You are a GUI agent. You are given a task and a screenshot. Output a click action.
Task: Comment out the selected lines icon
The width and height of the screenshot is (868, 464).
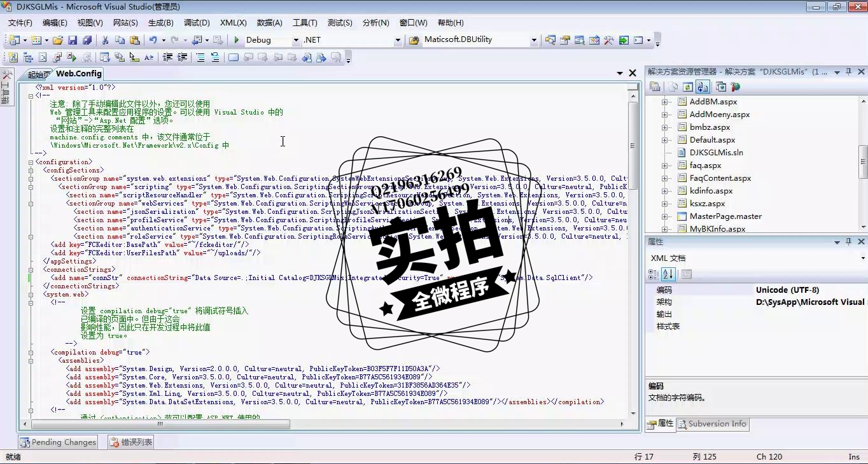(x=200, y=57)
